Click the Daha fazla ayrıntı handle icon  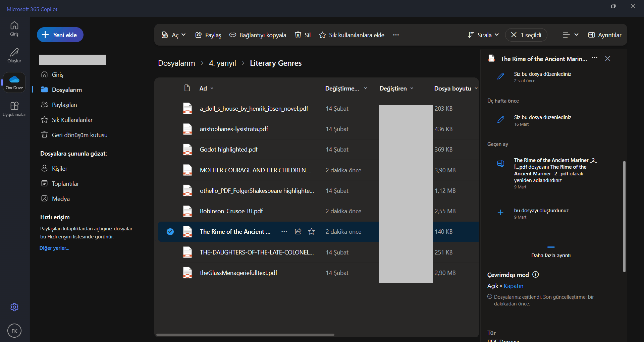tap(551, 247)
